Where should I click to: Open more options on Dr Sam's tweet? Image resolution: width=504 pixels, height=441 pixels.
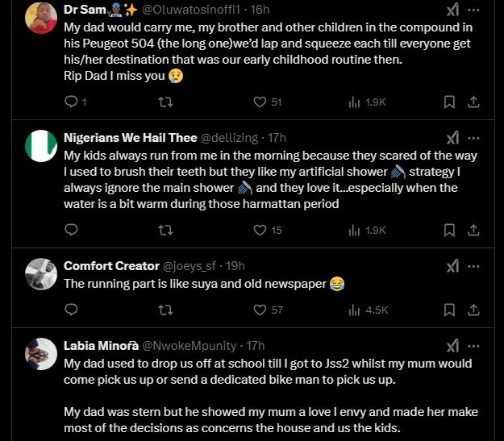[474, 10]
